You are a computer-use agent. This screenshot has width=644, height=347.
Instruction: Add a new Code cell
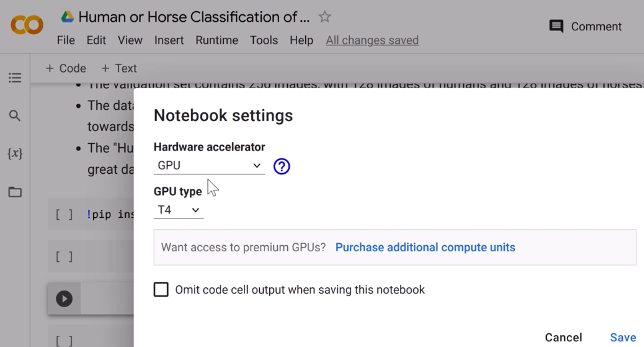(66, 68)
